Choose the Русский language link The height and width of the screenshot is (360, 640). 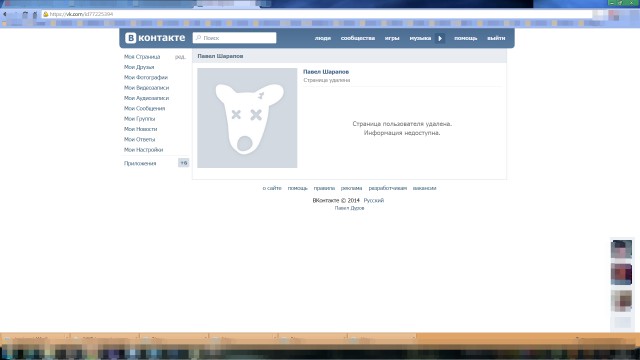tap(374, 200)
